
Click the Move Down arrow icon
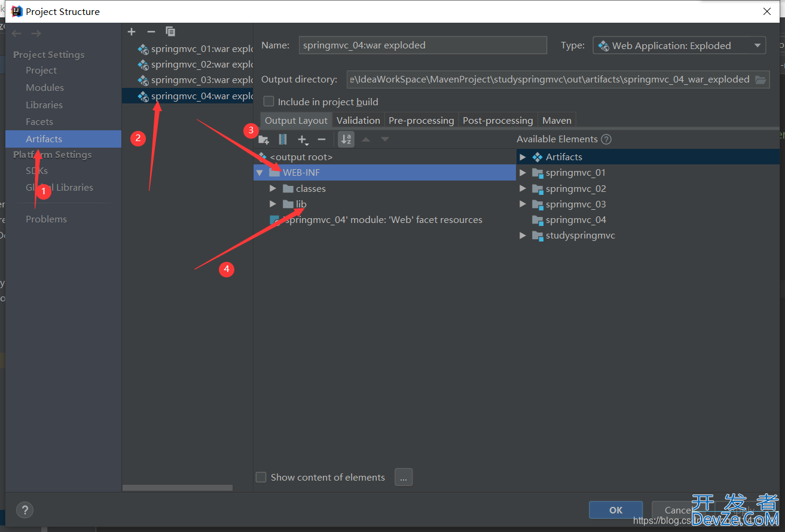tap(385, 139)
